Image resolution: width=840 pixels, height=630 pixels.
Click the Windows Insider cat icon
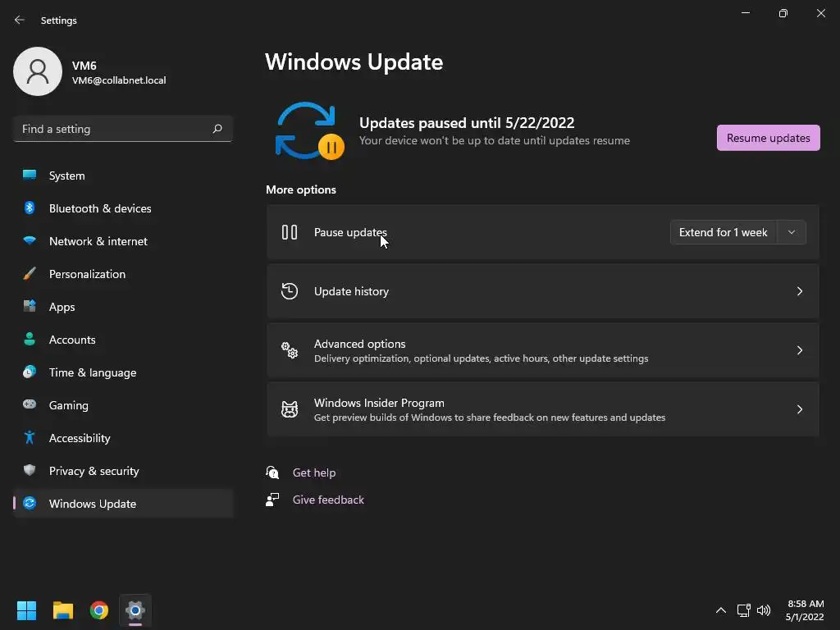pyautogui.click(x=290, y=409)
